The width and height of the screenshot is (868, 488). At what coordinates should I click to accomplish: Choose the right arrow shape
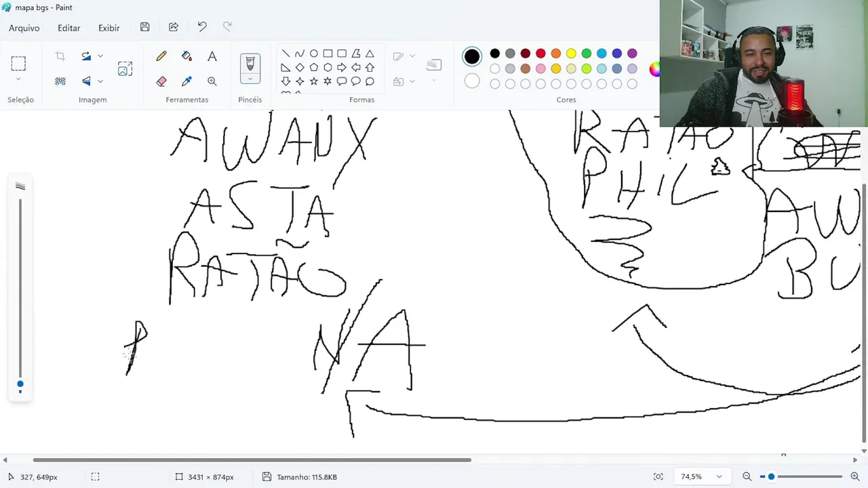(x=342, y=67)
